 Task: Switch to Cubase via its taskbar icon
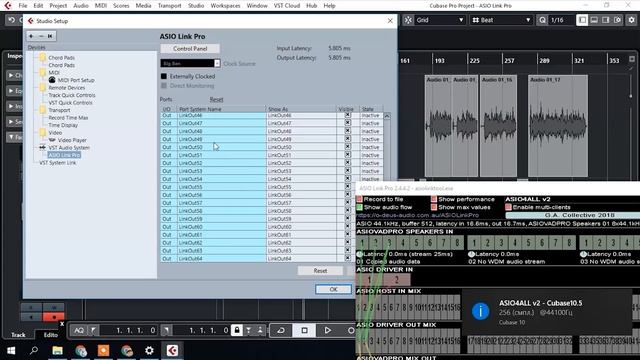point(172,350)
